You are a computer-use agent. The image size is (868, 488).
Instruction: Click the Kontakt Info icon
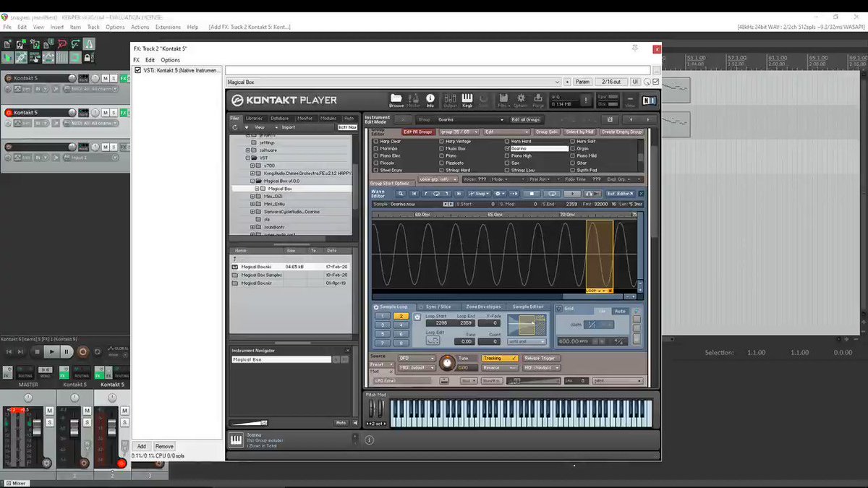click(x=430, y=100)
